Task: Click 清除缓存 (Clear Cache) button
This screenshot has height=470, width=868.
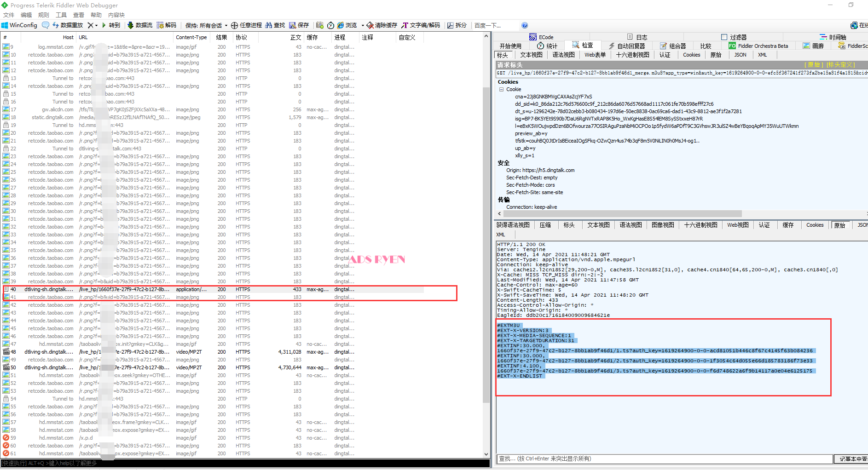Action: (x=382, y=25)
